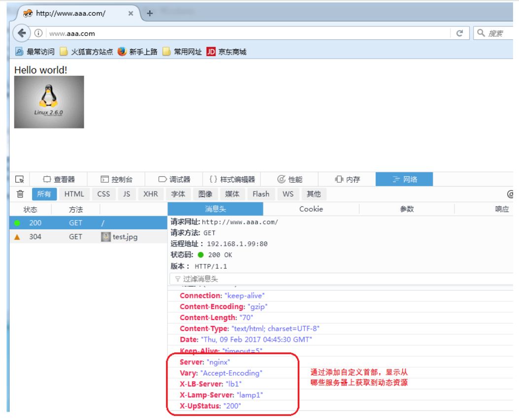Open the 消息头 headers detail tab
This screenshot has height=420, width=519.
(x=215, y=209)
